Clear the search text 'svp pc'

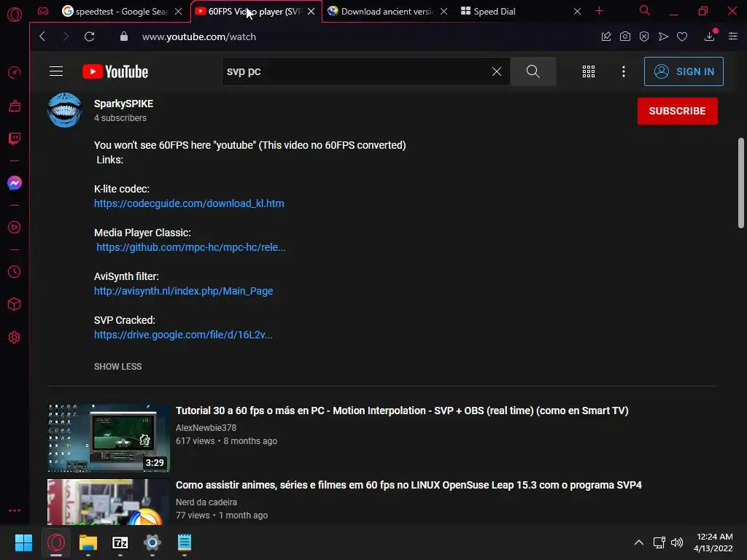click(x=496, y=71)
